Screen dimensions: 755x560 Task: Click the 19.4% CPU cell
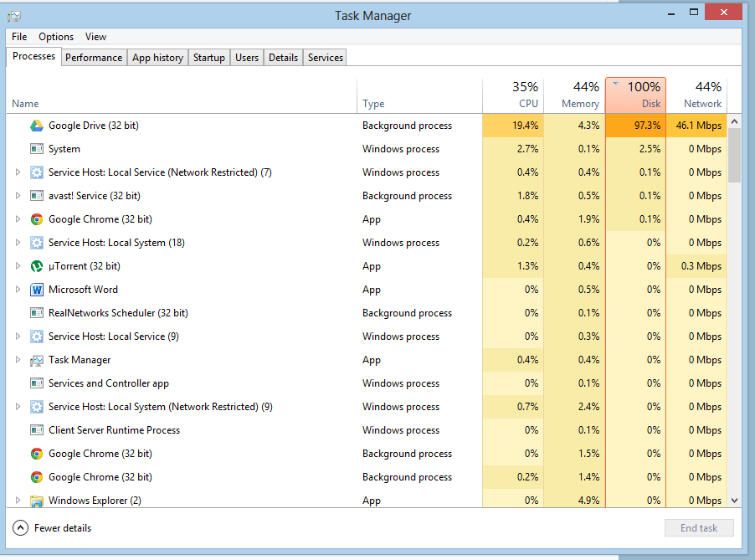click(x=513, y=126)
